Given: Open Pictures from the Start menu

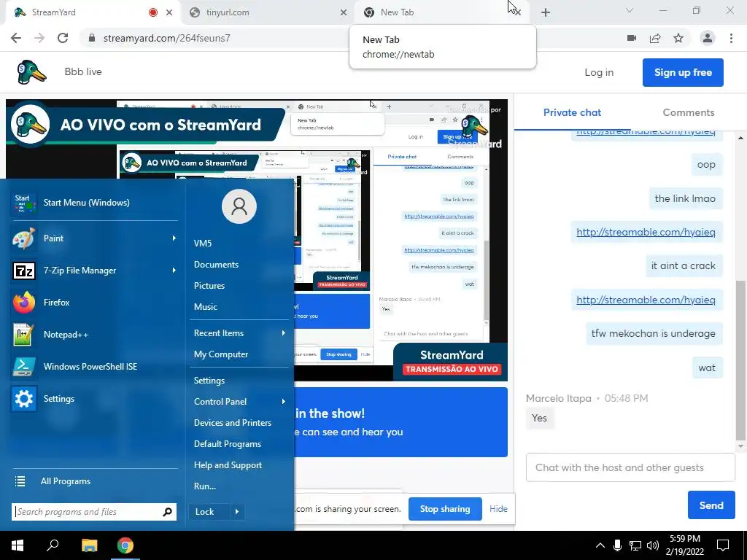Looking at the screenshot, I should pos(209,286).
